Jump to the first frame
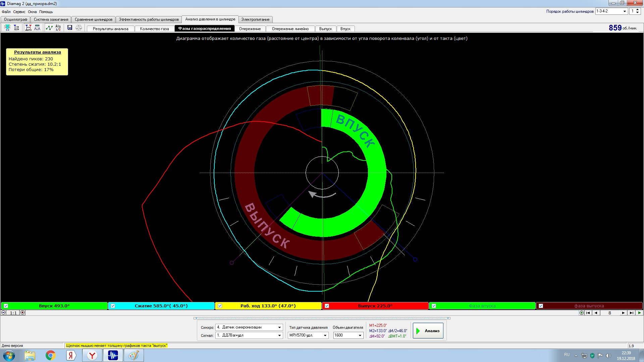The height and width of the screenshot is (362, 644). 588,313
